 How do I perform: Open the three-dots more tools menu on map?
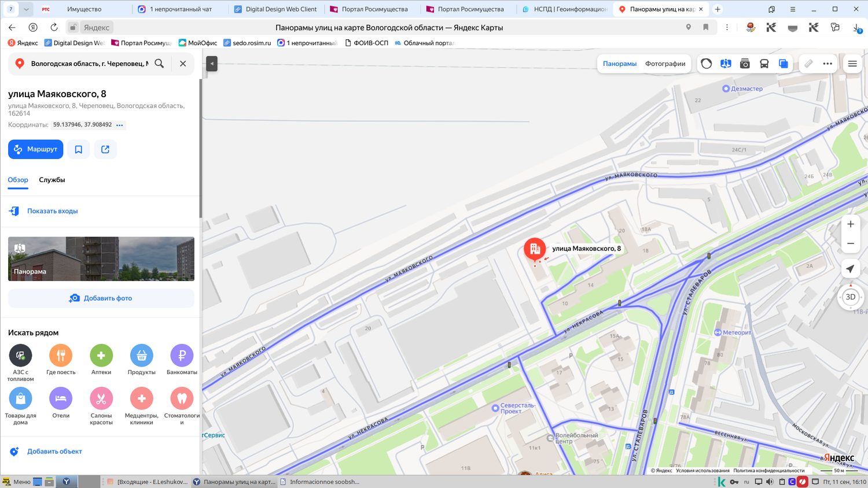coord(827,64)
